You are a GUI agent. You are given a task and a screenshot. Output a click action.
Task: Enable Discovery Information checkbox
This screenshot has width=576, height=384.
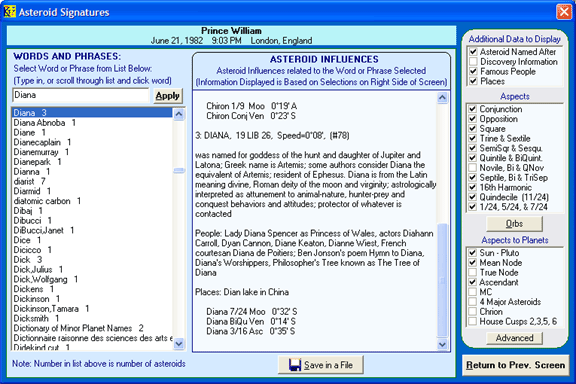(x=473, y=62)
